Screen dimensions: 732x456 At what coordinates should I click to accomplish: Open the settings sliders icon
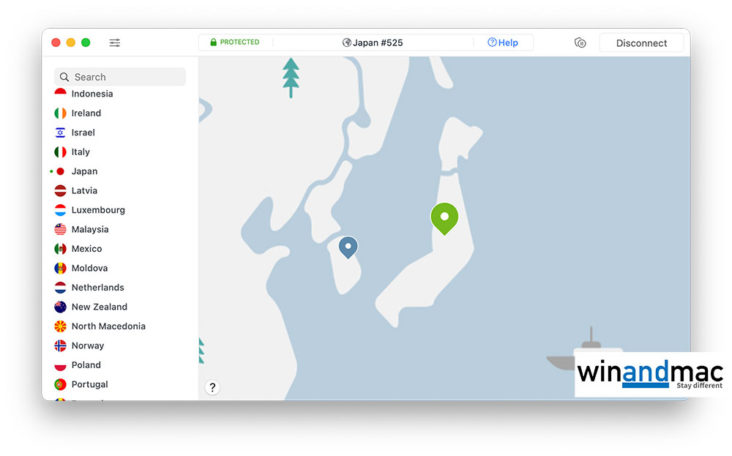pyautogui.click(x=115, y=43)
